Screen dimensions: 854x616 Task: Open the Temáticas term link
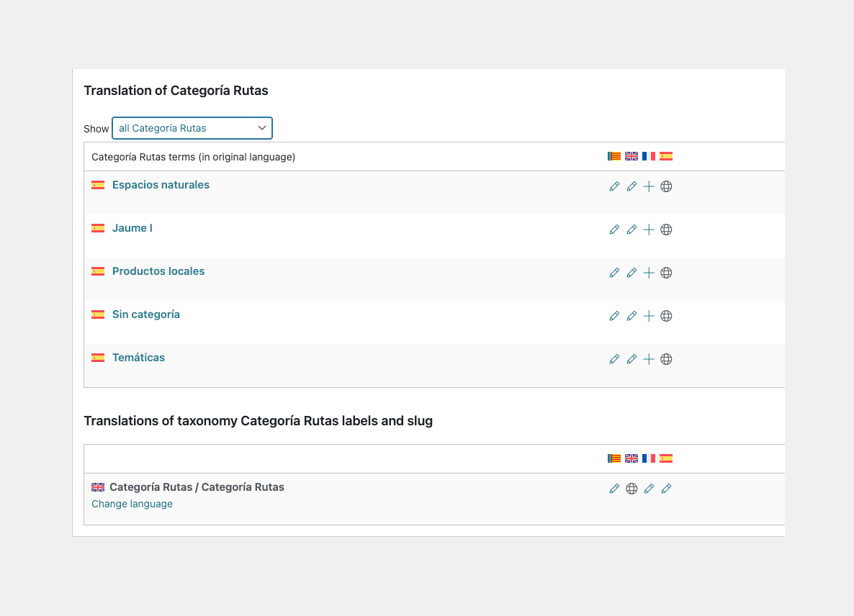[x=138, y=358]
